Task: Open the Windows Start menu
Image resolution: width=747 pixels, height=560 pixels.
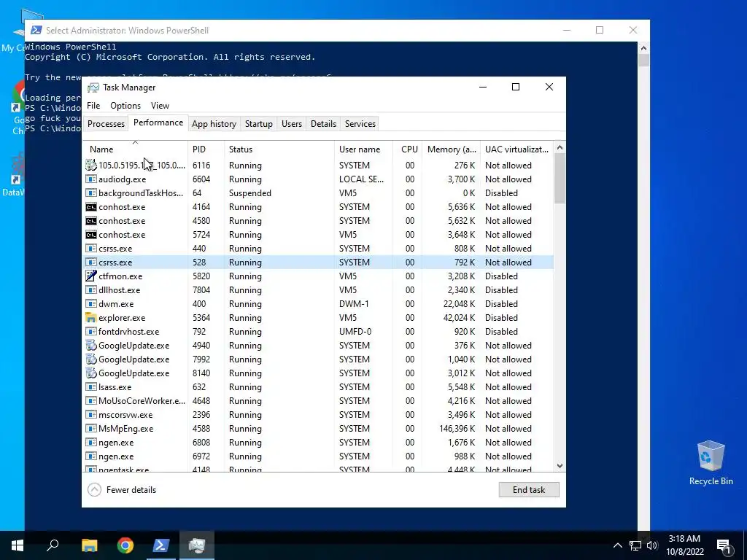Action: coord(18,545)
